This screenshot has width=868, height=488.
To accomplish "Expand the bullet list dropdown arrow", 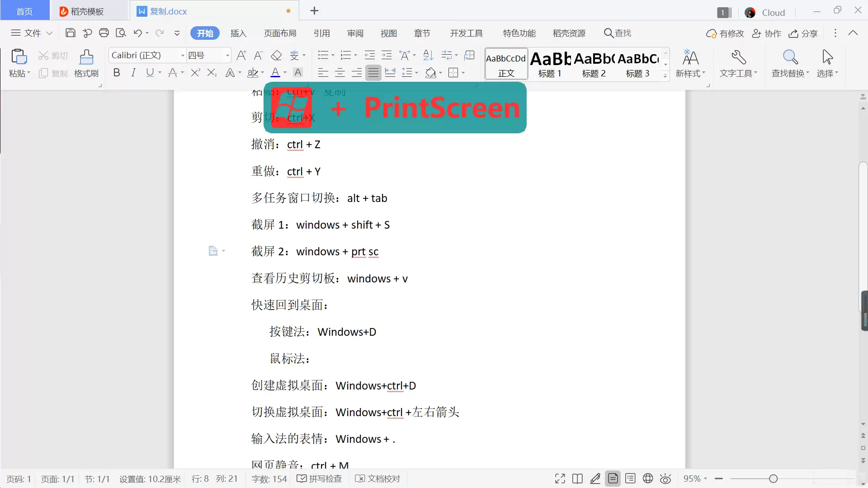I will coord(333,56).
